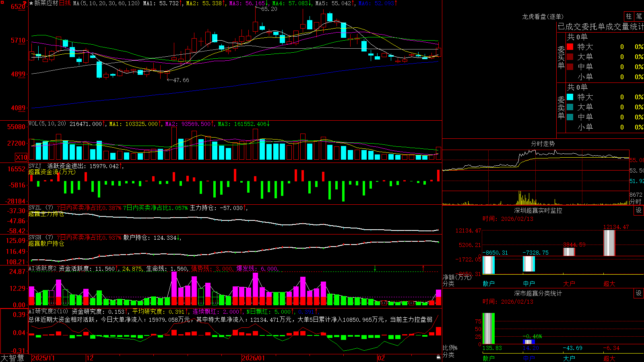
Task: Click the X10 volume scale box
Action: point(21,157)
